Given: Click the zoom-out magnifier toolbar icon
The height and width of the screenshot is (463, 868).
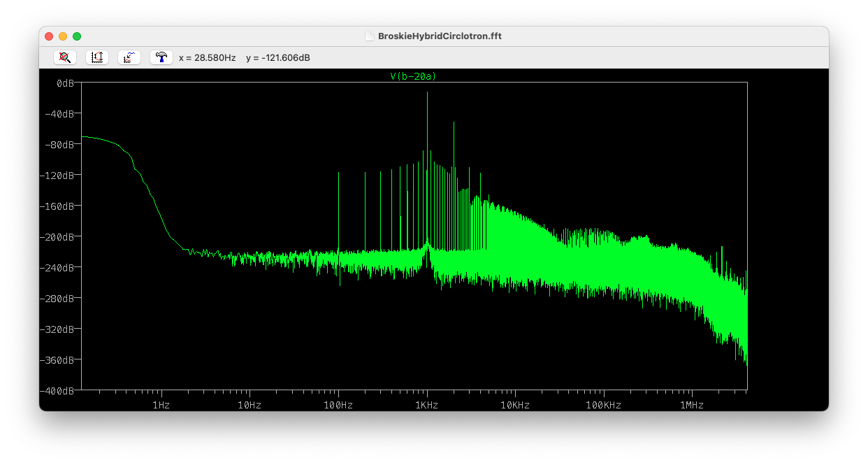Looking at the screenshot, I should pyautogui.click(x=65, y=57).
